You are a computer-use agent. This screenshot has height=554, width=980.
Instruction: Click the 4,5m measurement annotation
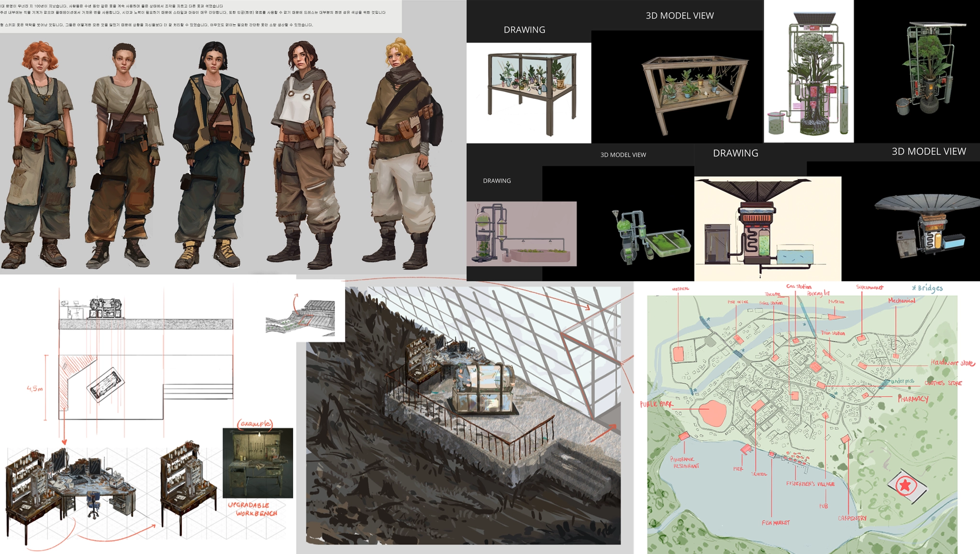coord(34,388)
